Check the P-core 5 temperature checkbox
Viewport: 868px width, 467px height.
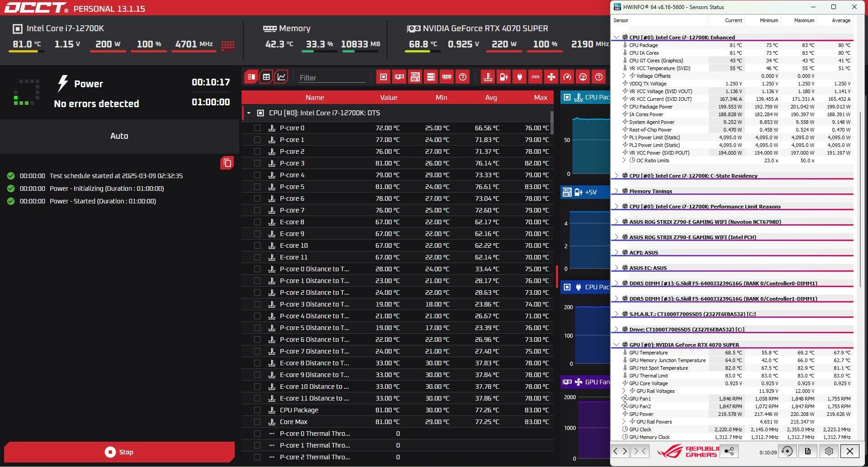coord(257,187)
